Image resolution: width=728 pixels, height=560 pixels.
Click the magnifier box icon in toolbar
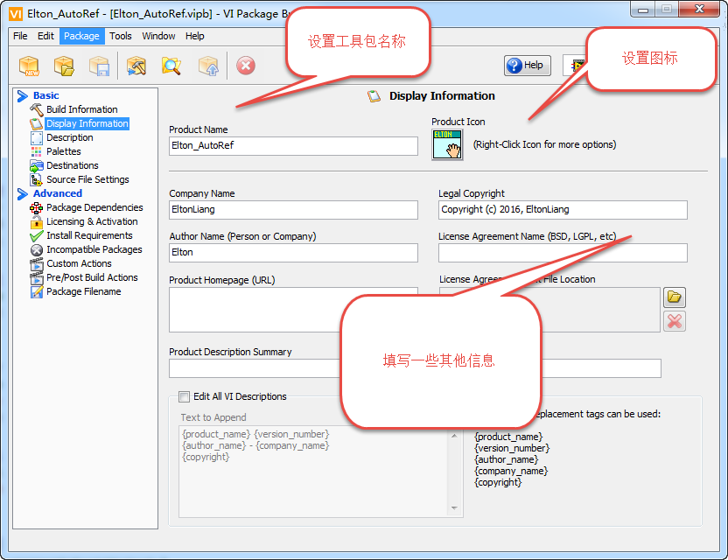[x=171, y=66]
